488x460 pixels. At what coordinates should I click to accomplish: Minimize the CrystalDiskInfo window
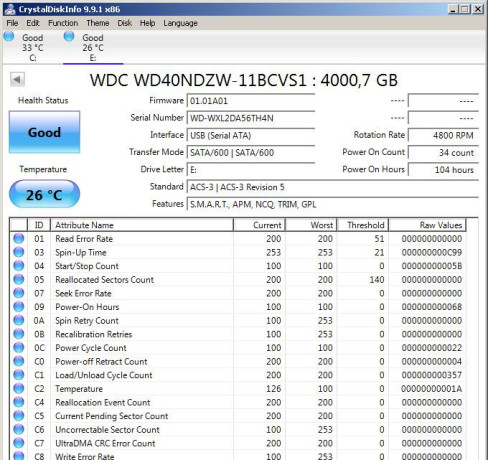453,9
